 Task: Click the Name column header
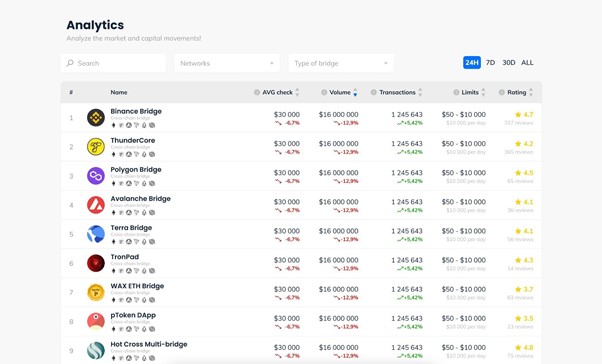tap(119, 92)
